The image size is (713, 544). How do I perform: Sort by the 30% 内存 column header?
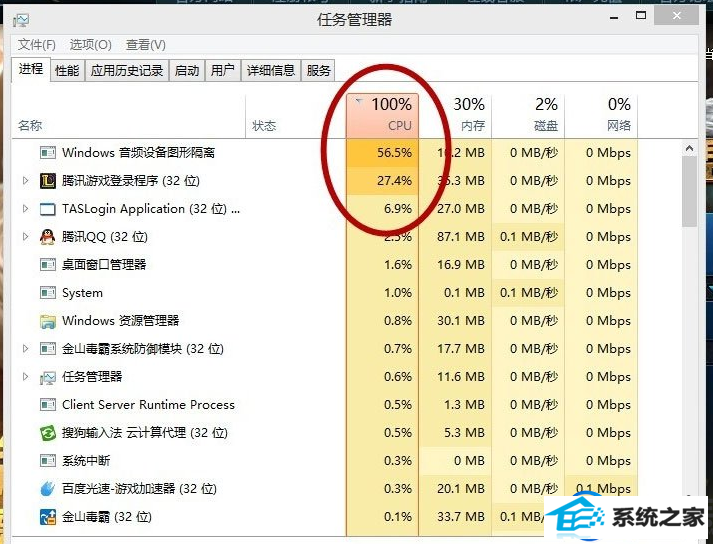pyautogui.click(x=455, y=116)
